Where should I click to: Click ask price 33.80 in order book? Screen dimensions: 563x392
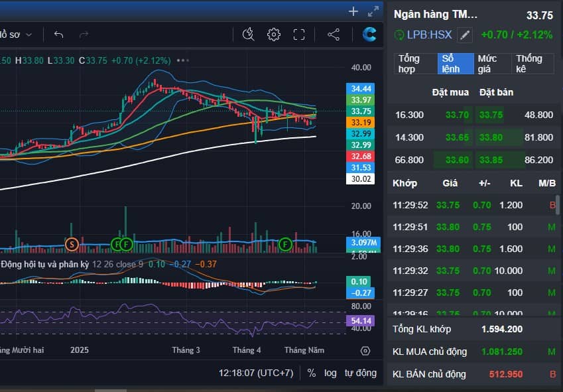click(491, 137)
